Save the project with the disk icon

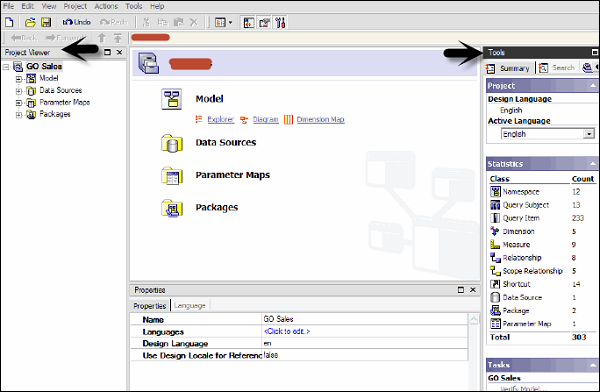click(x=46, y=23)
